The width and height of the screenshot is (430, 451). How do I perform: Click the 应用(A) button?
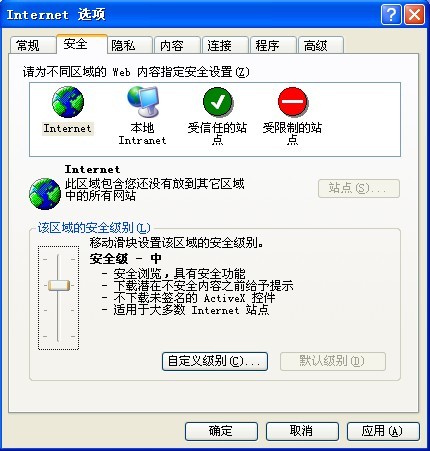[383, 431]
